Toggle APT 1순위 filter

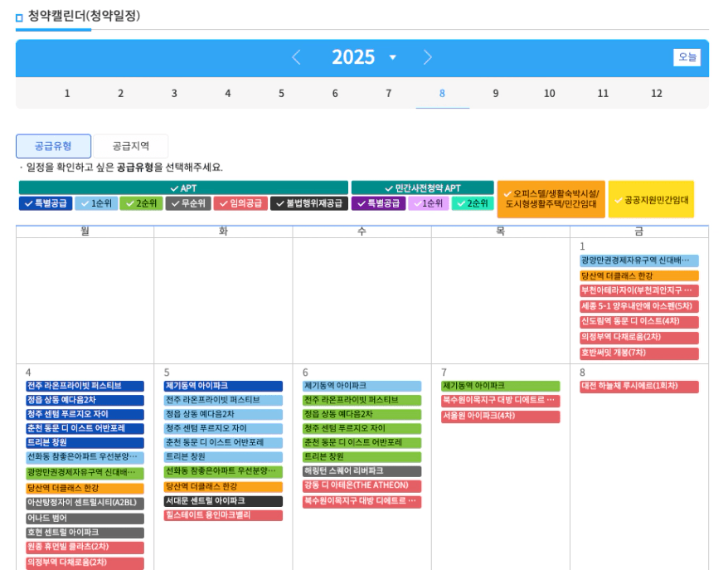click(96, 203)
